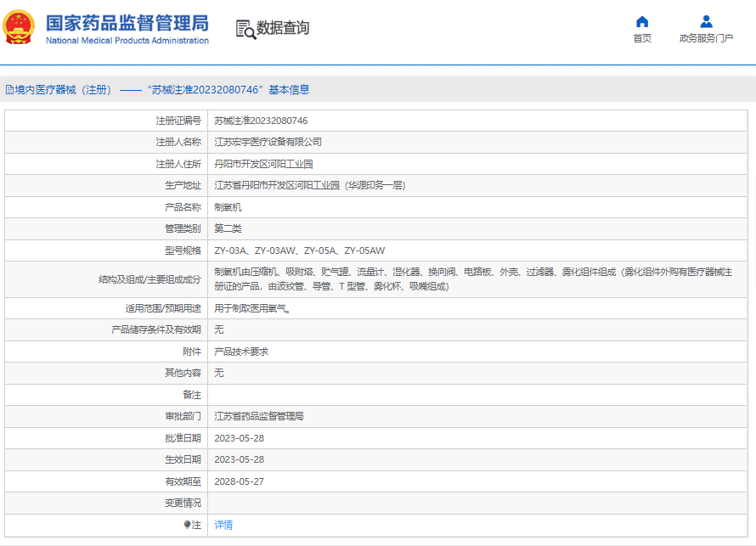Open the 详情 link
Viewport: 756px width, 546px height.
coord(223,525)
